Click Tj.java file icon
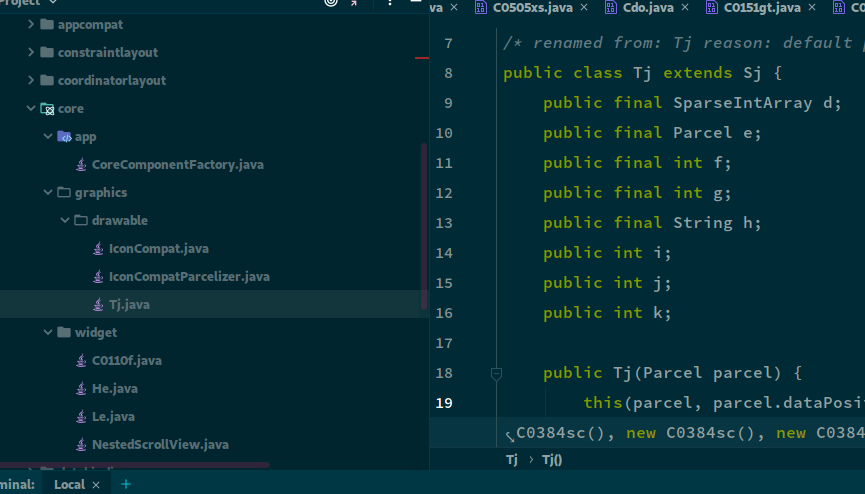This screenshot has height=494, width=865. click(98, 304)
